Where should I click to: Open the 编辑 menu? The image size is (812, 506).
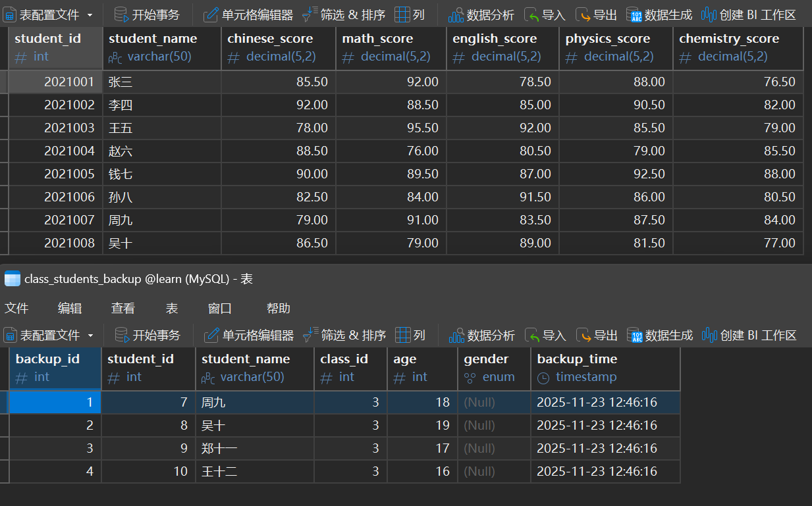click(x=70, y=308)
